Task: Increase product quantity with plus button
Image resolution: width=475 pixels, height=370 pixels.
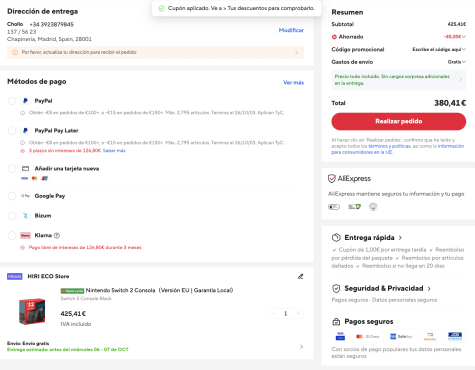Action: pyautogui.click(x=298, y=313)
